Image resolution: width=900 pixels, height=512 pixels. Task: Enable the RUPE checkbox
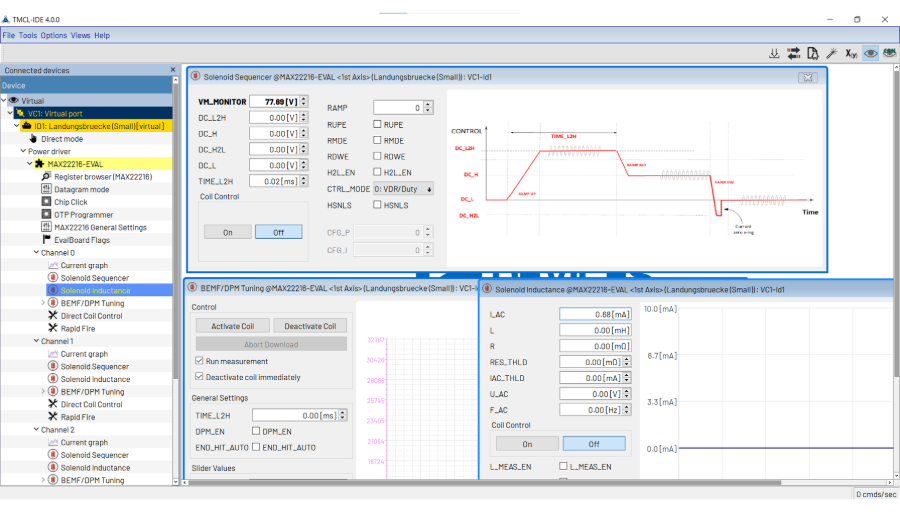[x=377, y=124]
